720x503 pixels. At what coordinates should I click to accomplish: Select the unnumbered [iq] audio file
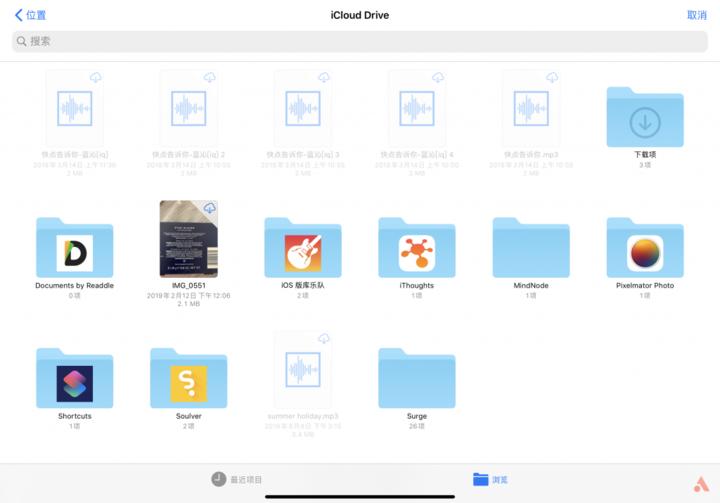click(74, 108)
